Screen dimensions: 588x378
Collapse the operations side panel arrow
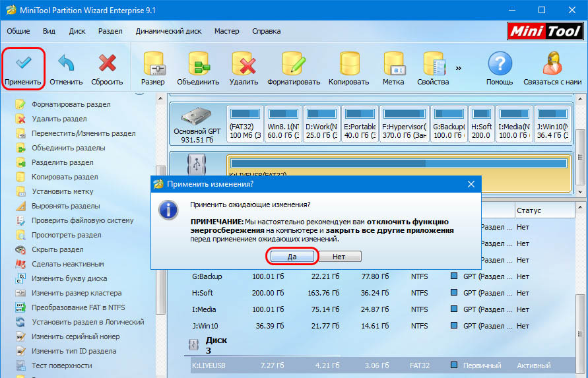(x=139, y=92)
